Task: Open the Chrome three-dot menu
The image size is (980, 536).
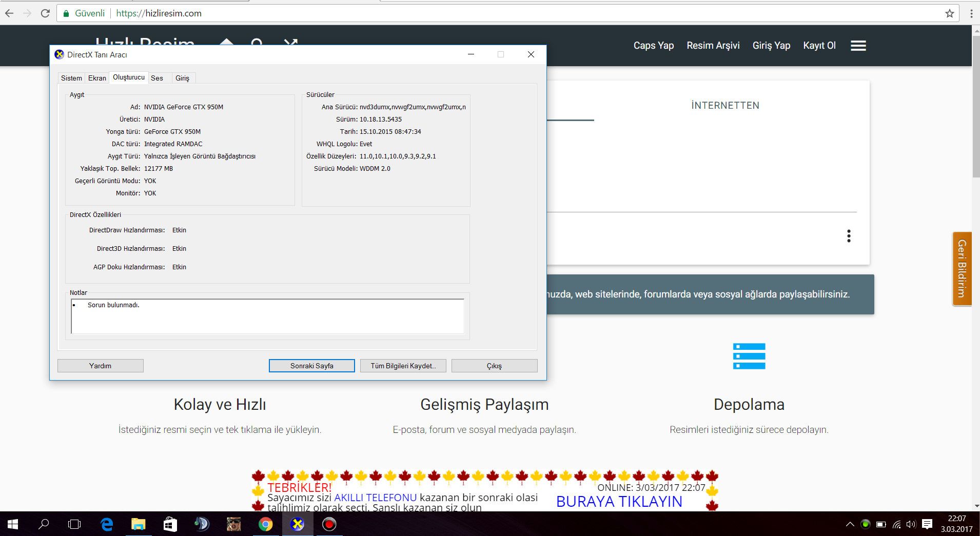Action: (971, 13)
